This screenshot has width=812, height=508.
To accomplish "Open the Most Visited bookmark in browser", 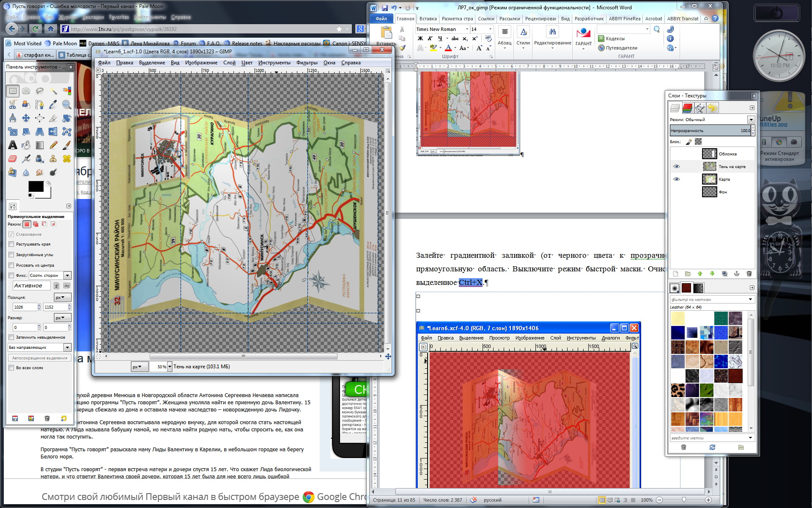I will pos(24,43).
